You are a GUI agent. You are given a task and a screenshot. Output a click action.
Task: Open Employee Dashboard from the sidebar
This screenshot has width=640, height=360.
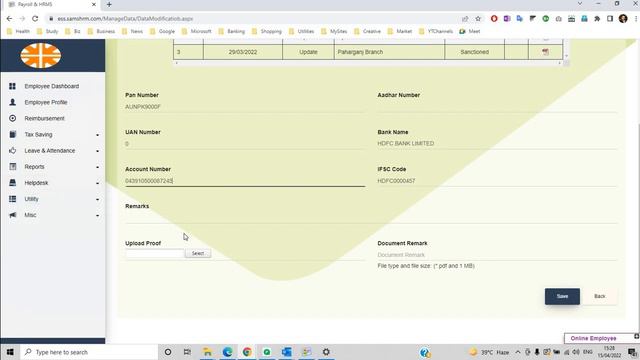point(52,86)
